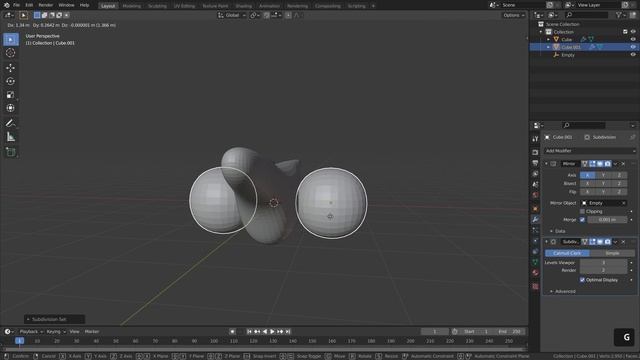Open the Add Modifier dropdown

(590, 151)
